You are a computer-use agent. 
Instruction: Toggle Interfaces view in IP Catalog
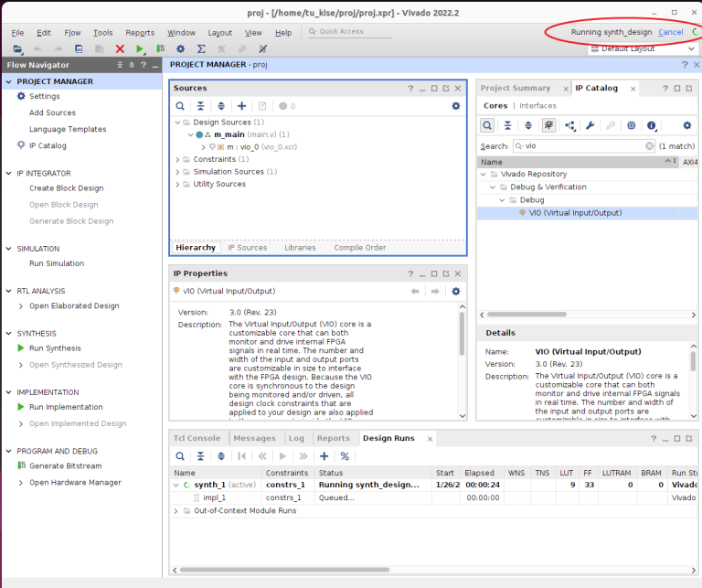[x=537, y=105]
